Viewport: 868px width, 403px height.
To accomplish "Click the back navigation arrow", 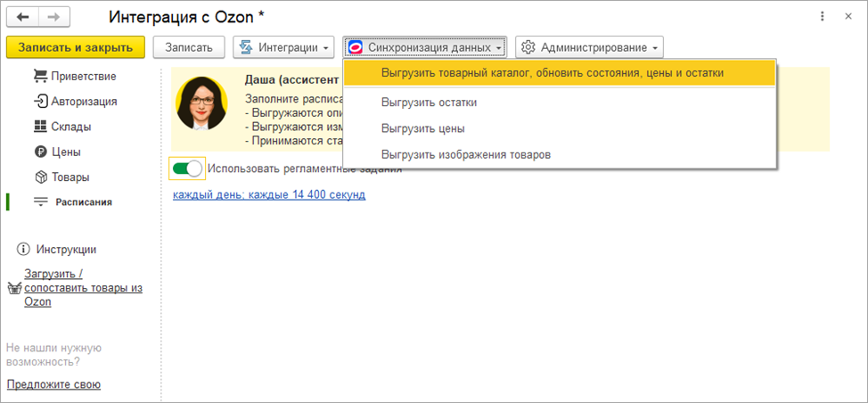I will click(23, 17).
